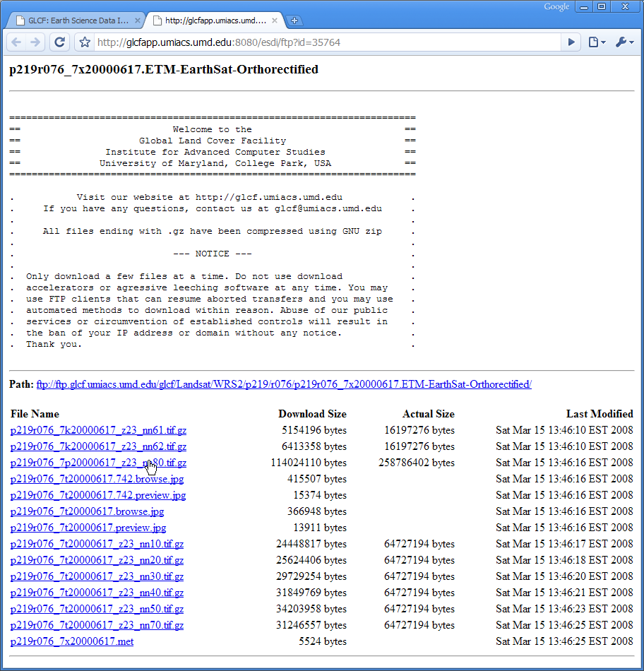Screen dimensions: 644x671
Task: Open the p219r076_7x20000617.met metadata file
Action: click(72, 641)
